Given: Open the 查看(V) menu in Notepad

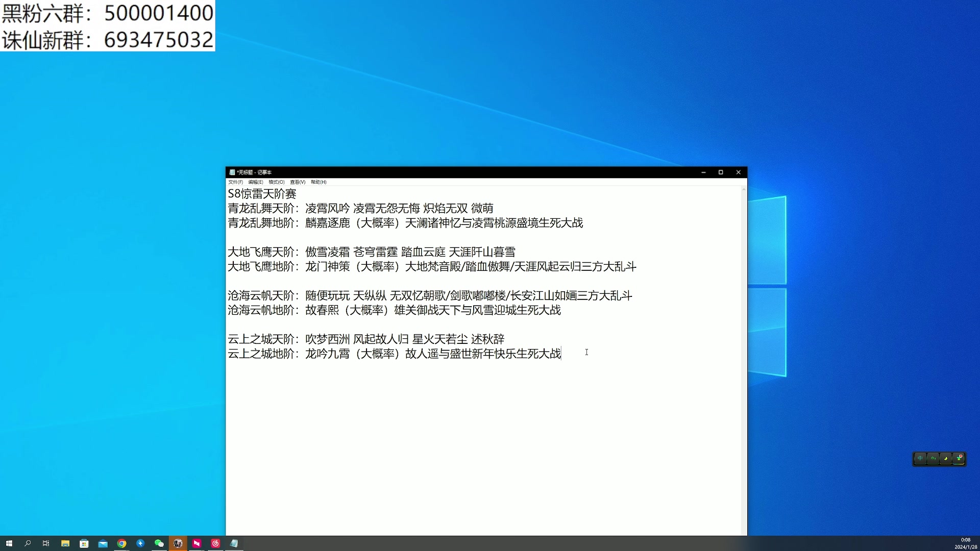Looking at the screenshot, I should (x=297, y=182).
